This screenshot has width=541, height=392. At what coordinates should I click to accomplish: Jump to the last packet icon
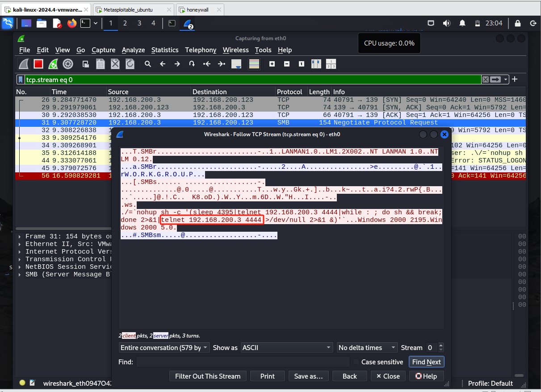click(222, 64)
